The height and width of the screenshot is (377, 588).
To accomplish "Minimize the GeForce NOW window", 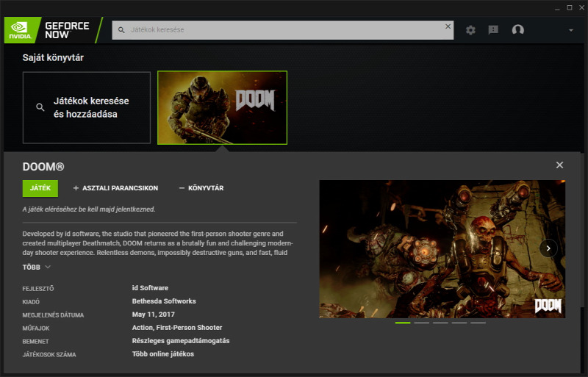I will pyautogui.click(x=557, y=8).
